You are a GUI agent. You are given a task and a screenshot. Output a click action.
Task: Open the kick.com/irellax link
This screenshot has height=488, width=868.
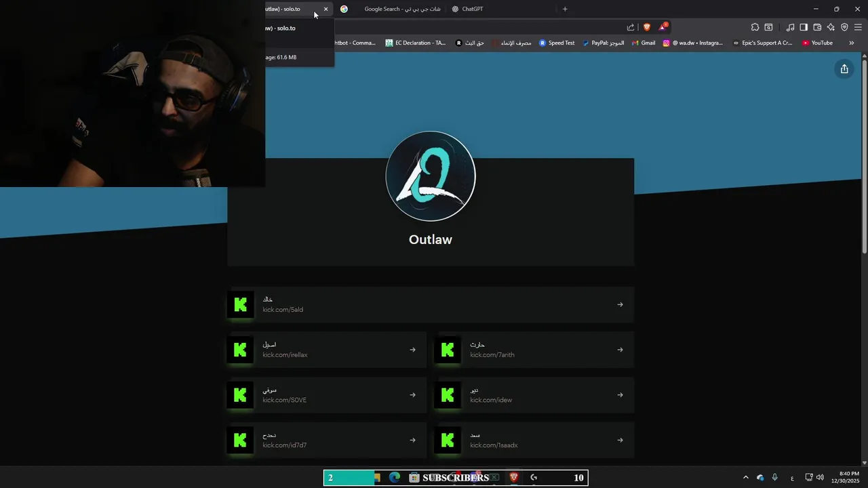(x=327, y=350)
